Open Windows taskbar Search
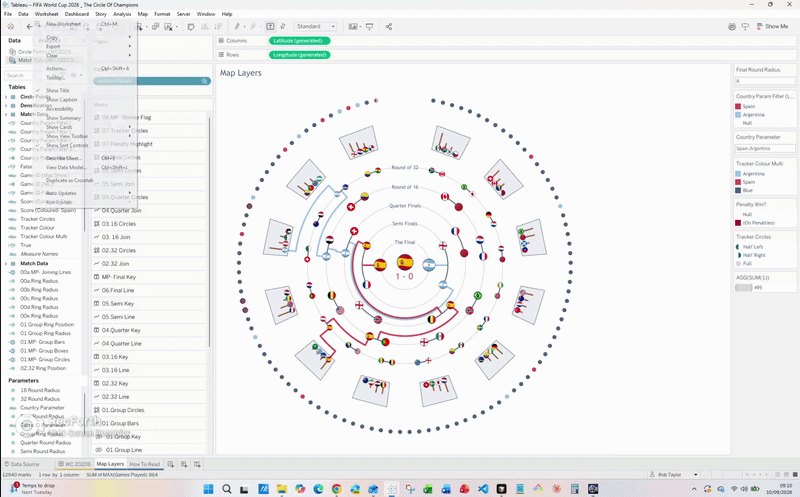Image resolution: width=800 pixels, height=497 pixels. tap(227, 489)
